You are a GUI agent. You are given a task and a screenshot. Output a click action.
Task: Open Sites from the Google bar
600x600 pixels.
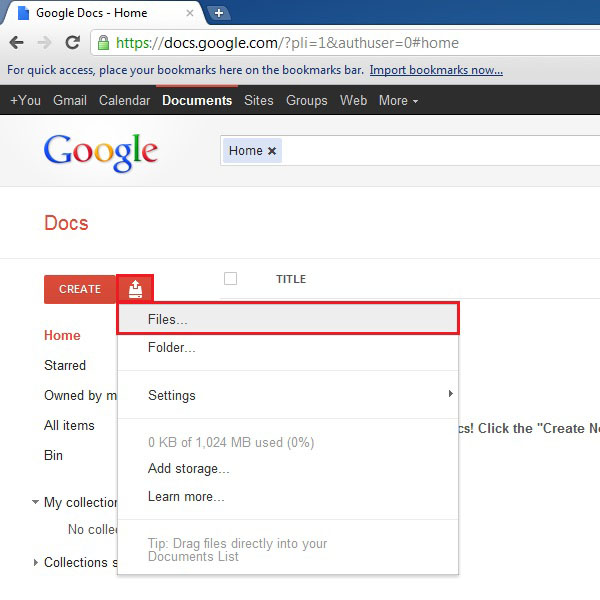coord(259,100)
